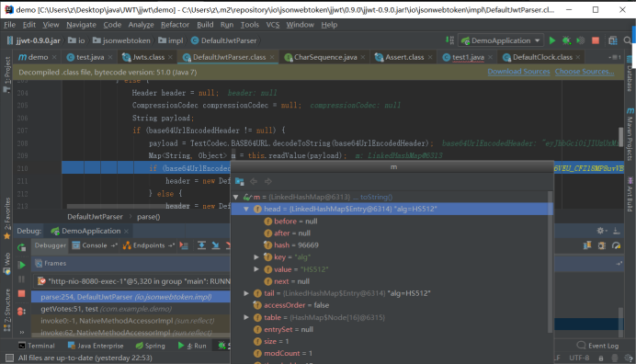Screen dimensions: 636x364
Task: Expand the tail entry node
Action: point(246,293)
